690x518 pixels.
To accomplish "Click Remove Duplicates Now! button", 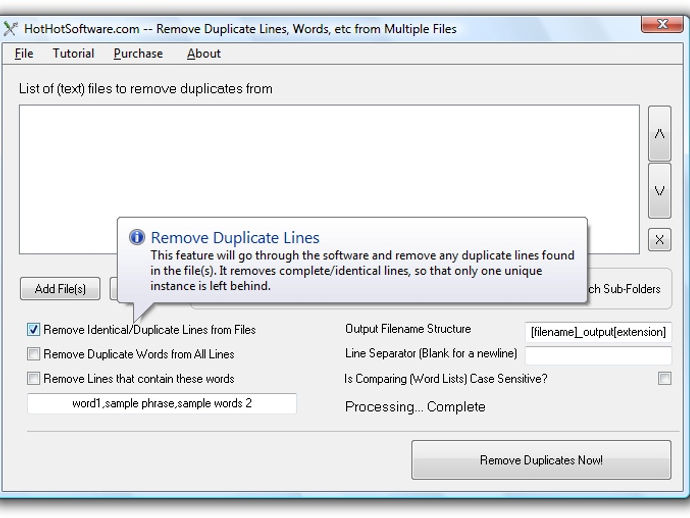I will [541, 460].
